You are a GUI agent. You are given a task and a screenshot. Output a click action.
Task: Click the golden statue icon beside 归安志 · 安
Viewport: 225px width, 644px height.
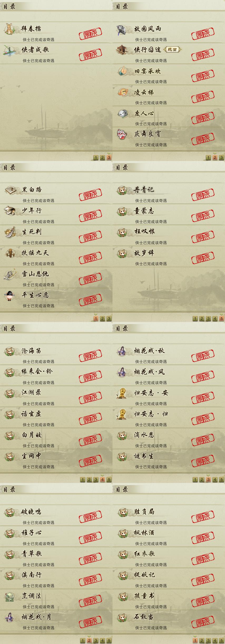[122, 393]
